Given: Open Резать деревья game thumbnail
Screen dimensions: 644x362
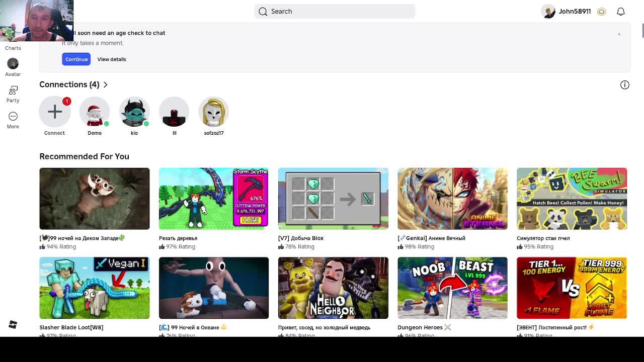Looking at the screenshot, I should [214, 199].
